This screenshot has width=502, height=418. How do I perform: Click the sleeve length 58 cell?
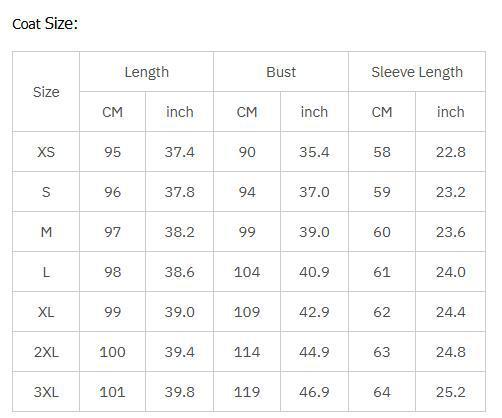coord(382,152)
